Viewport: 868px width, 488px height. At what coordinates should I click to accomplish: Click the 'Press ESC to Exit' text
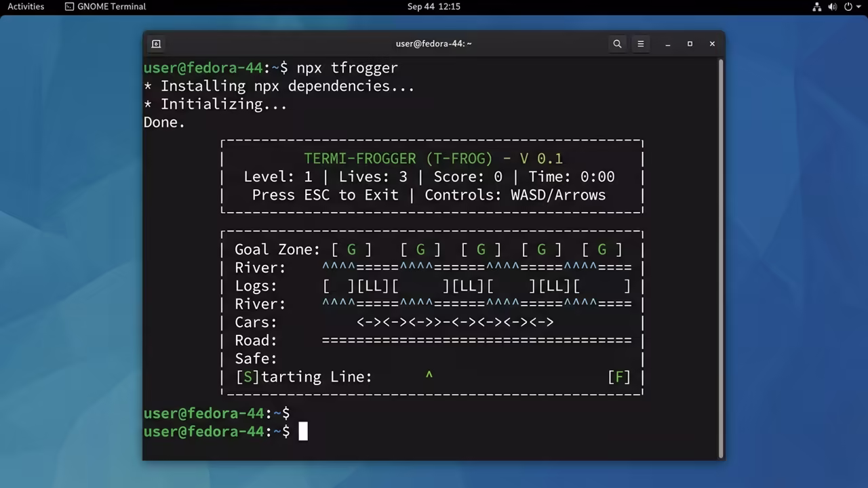[325, 195]
